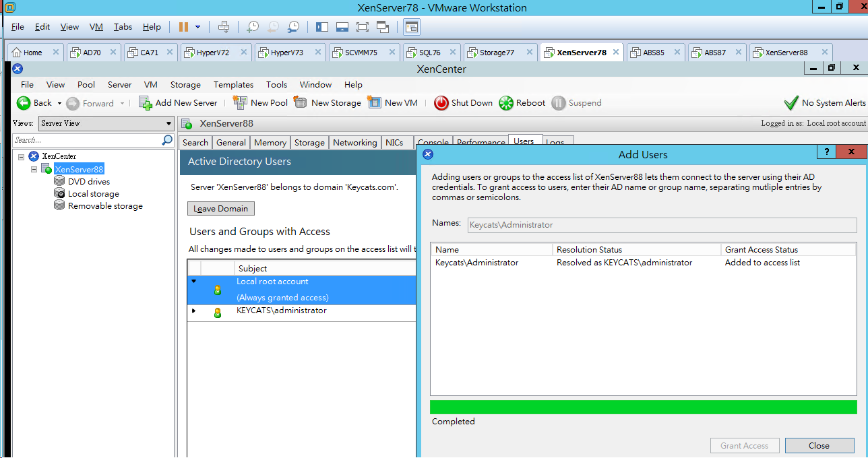Open the XenCenter Tools menu
The image size is (868, 458).
[276, 85]
